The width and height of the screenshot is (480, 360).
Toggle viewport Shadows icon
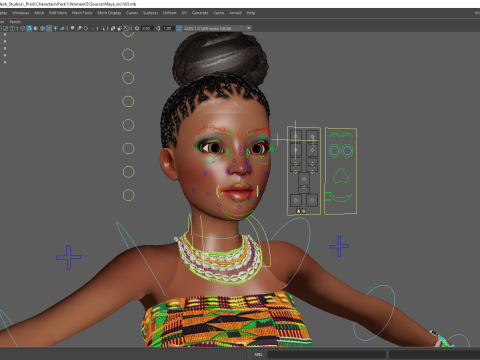(x=62, y=28)
